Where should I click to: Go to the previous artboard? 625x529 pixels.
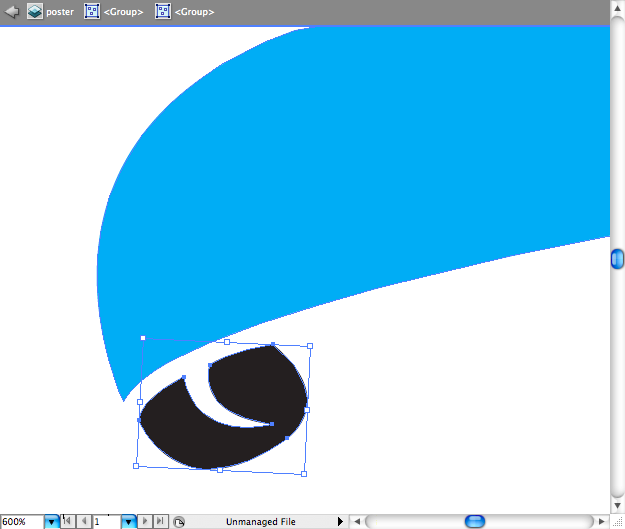tap(84, 521)
